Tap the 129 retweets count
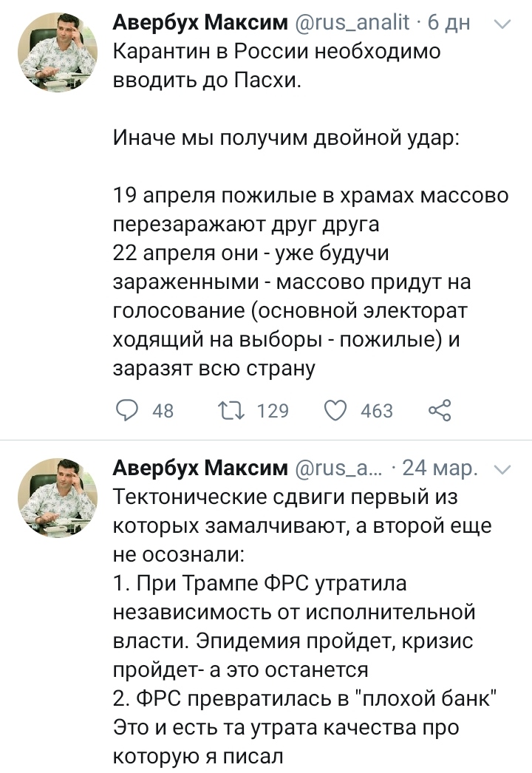The width and height of the screenshot is (532, 773). (272, 411)
